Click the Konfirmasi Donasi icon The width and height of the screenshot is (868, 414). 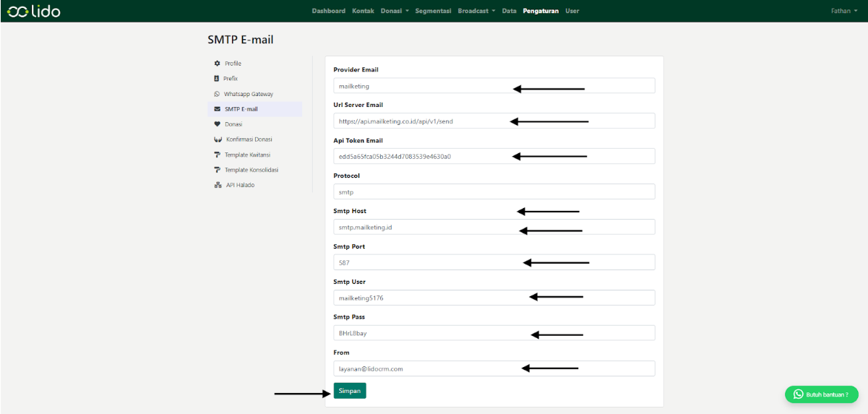[218, 139]
